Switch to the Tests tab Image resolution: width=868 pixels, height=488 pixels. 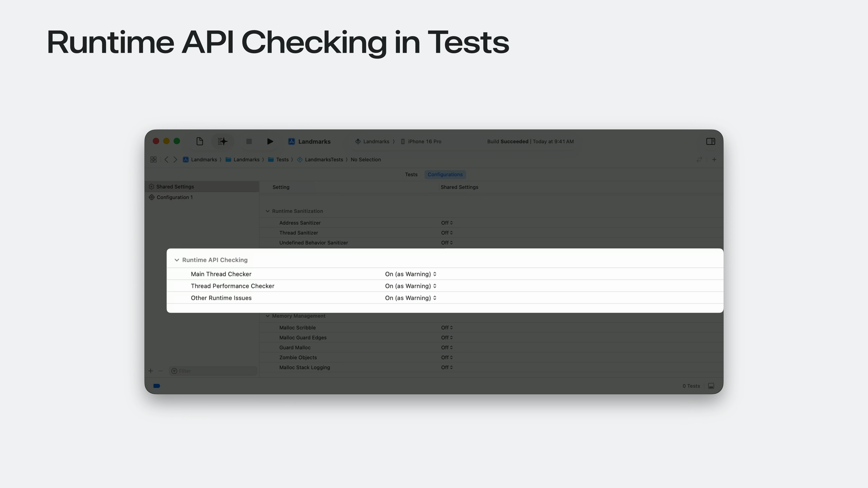411,174
